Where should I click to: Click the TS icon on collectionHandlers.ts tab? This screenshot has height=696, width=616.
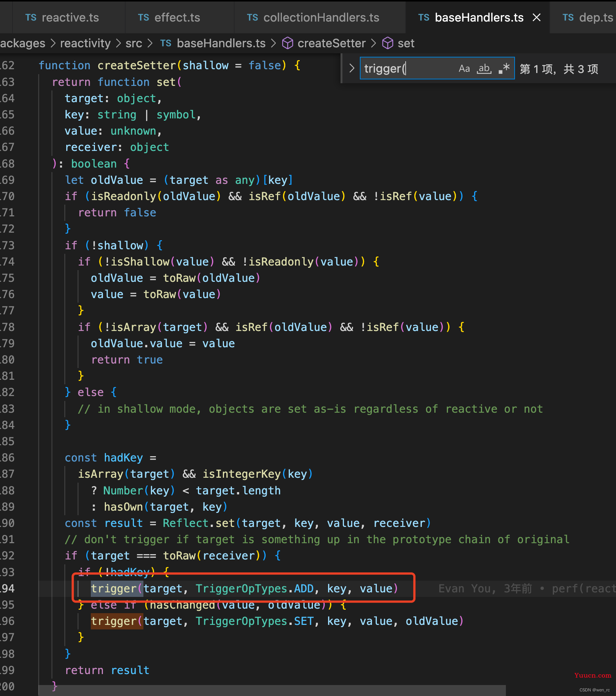pos(253,17)
